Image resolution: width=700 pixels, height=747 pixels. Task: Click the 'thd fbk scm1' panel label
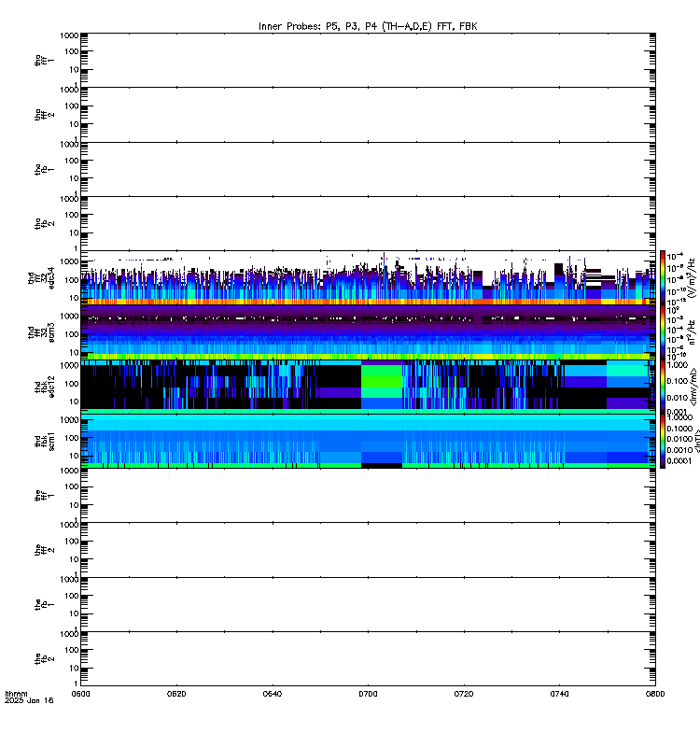44,441
